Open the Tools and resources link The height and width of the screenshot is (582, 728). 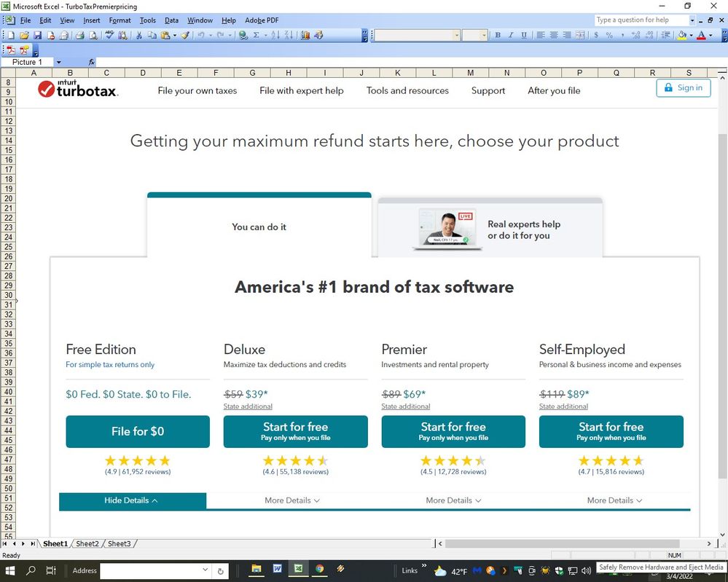click(407, 91)
